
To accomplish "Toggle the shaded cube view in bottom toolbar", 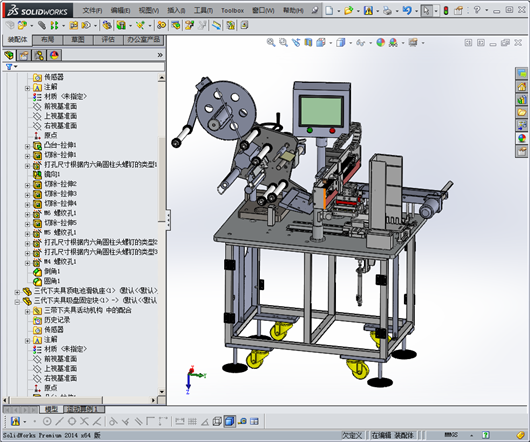I will (x=230, y=421).
